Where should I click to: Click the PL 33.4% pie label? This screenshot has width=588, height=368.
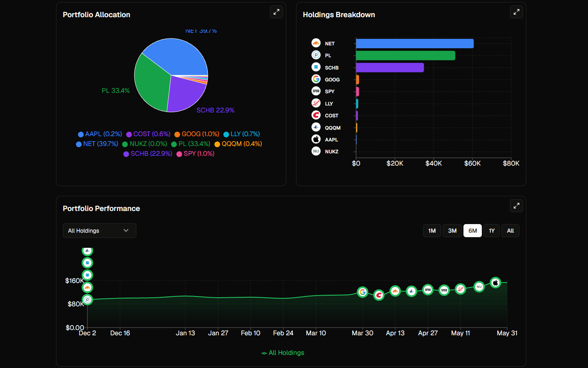point(116,91)
